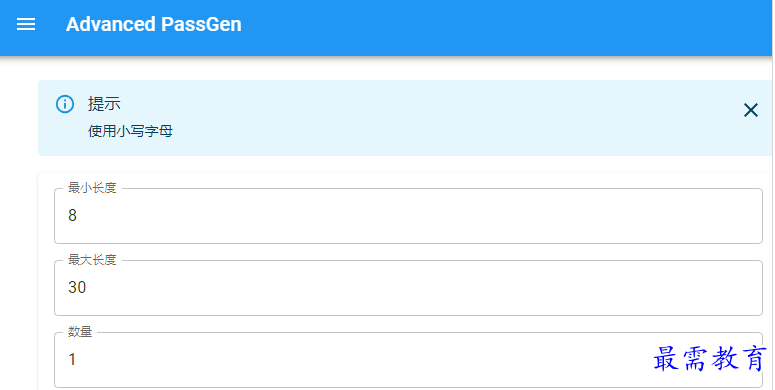775x390 pixels.
Task: Click the 最小长度 field label
Action: (x=92, y=188)
